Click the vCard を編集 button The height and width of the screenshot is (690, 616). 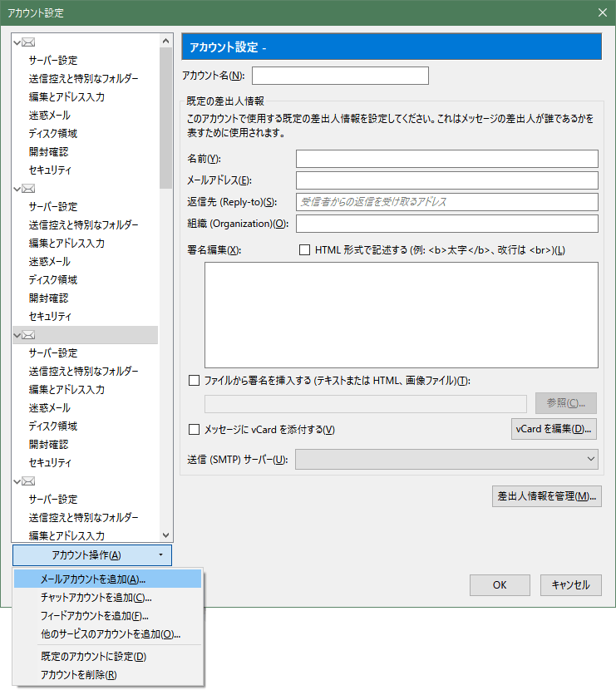(553, 429)
